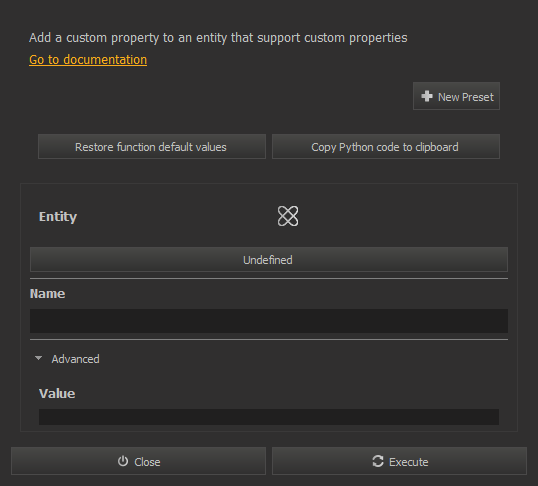Copy Python code to clipboard
This screenshot has width=538, height=486.
(x=386, y=147)
